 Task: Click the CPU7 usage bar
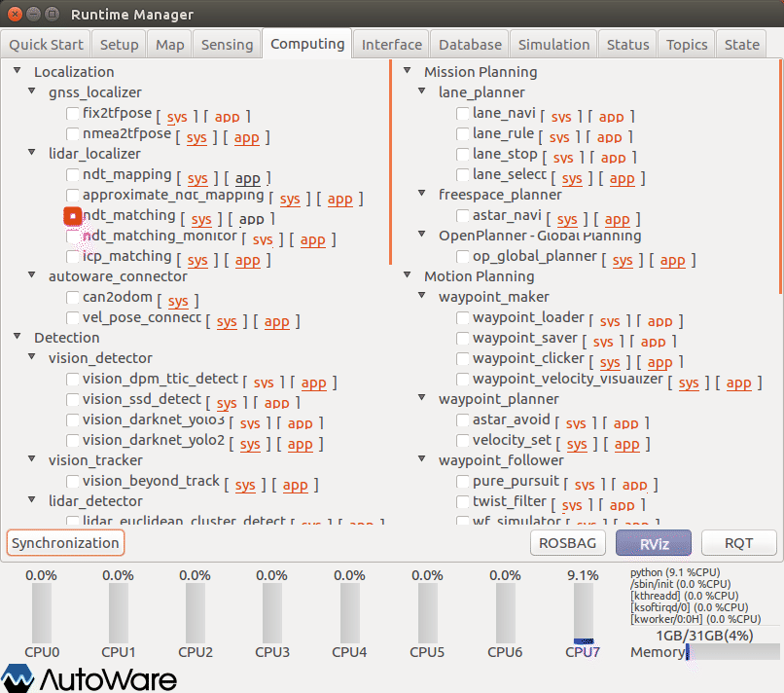point(583,613)
